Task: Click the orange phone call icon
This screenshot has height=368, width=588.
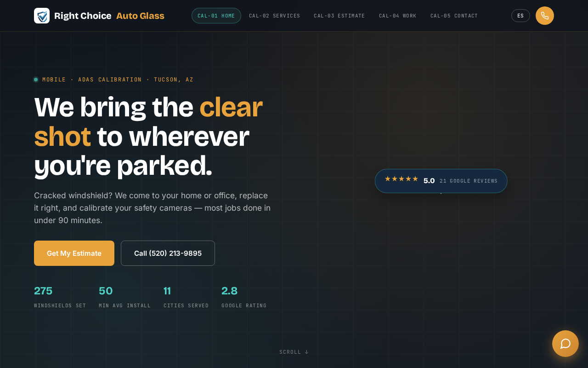Action: [545, 16]
